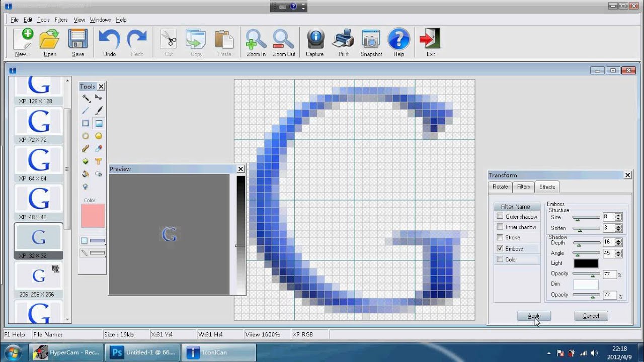644x362 pixels.
Task: Select the outlined rectangle tool
Action: (86, 123)
